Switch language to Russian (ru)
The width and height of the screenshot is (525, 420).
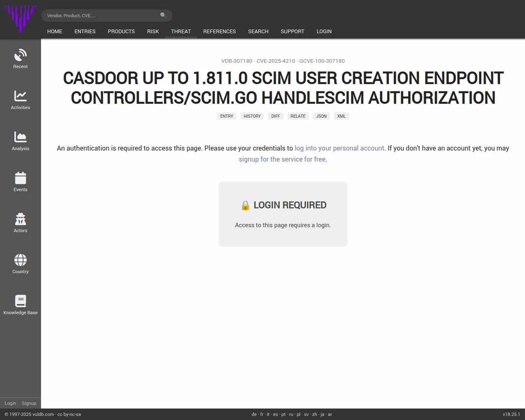tap(291, 414)
